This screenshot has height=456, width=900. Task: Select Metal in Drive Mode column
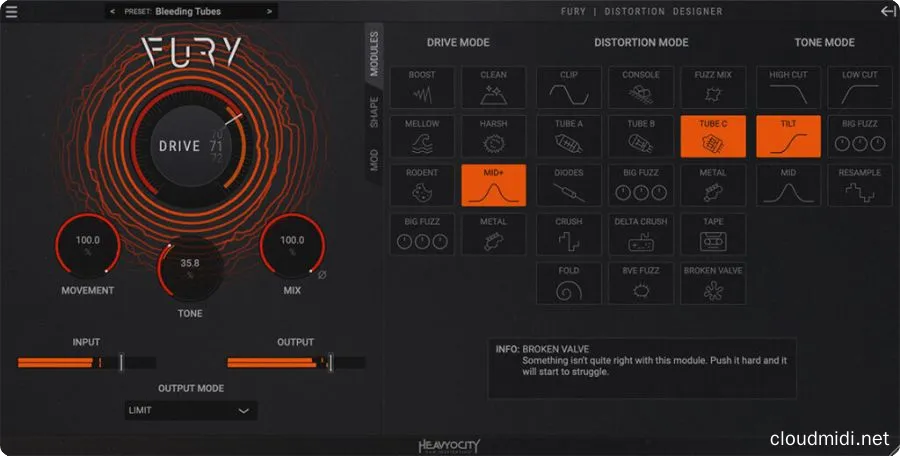click(x=494, y=234)
